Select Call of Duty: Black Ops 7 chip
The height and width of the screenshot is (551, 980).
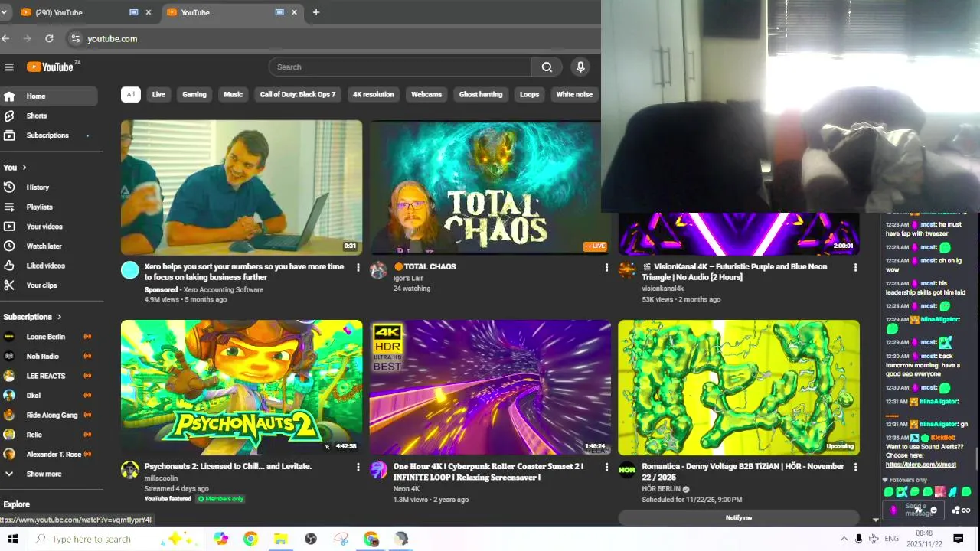click(x=298, y=94)
